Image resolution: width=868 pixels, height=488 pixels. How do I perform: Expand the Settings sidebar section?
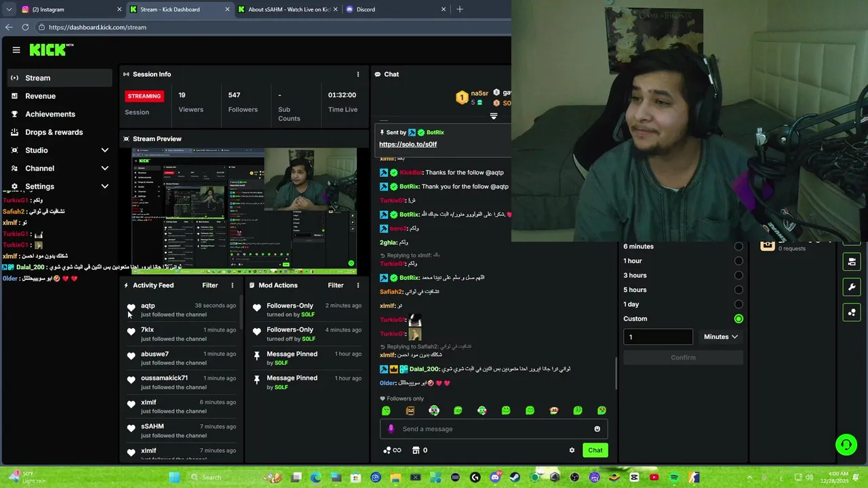[60, 186]
